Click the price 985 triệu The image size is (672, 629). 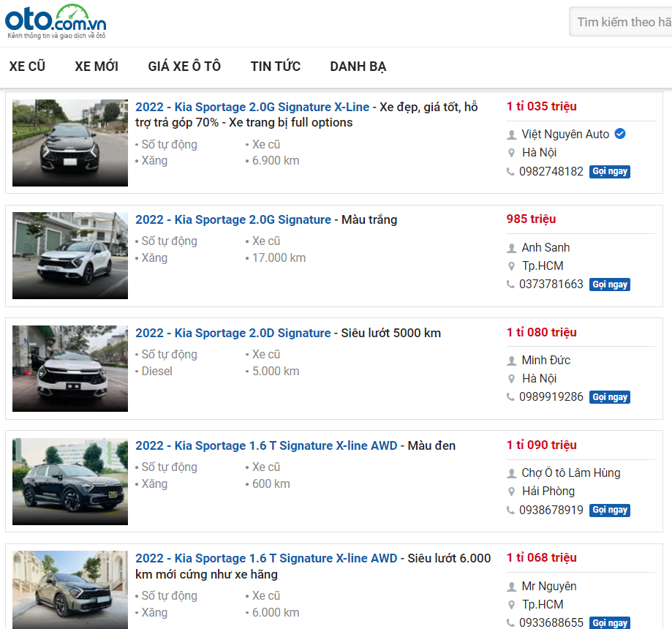click(x=531, y=219)
